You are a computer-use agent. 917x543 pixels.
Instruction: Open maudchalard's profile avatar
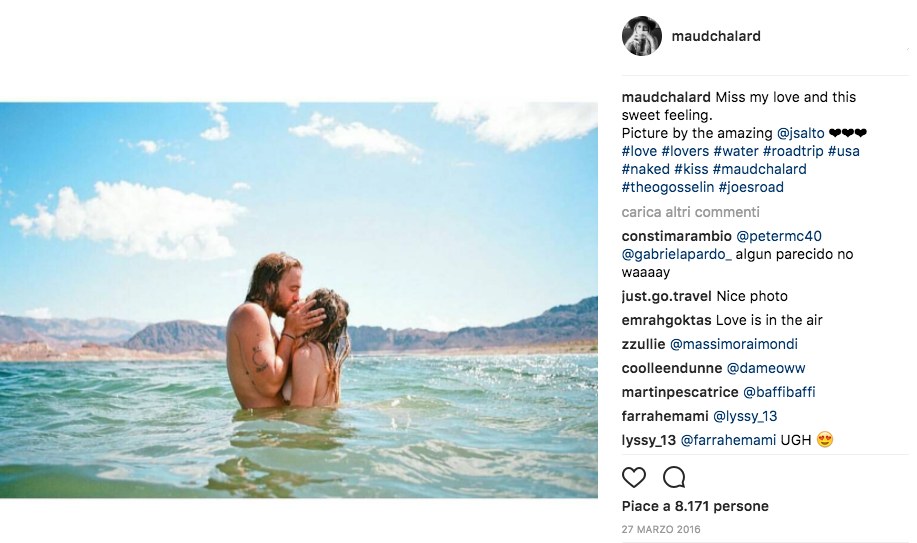pyautogui.click(x=641, y=36)
